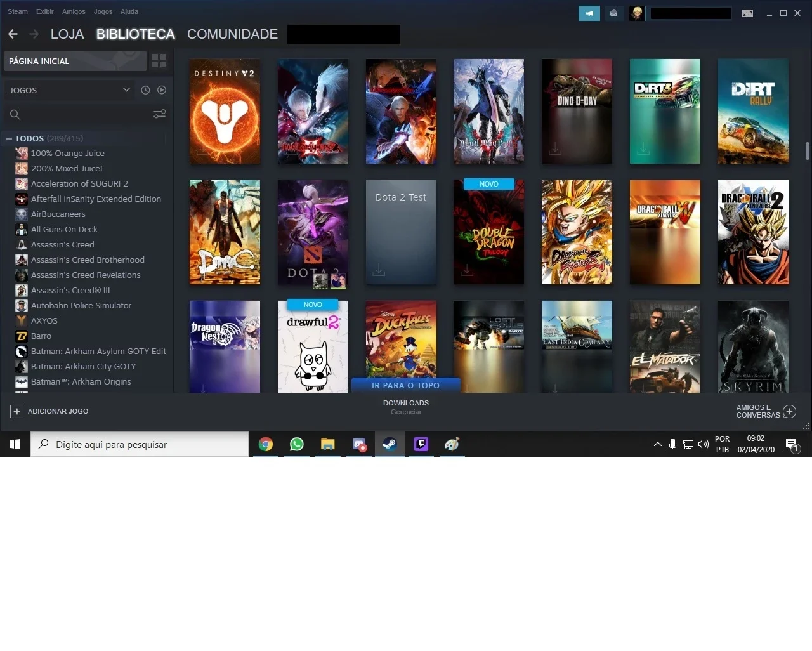Open the inbox envelope icon
The width and height of the screenshot is (812, 651).
click(613, 13)
